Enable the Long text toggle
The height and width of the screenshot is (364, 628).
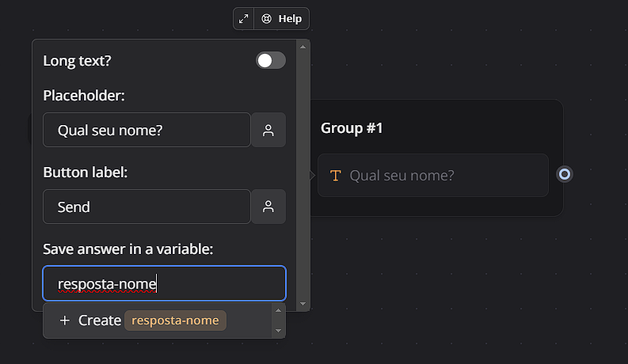(x=271, y=60)
